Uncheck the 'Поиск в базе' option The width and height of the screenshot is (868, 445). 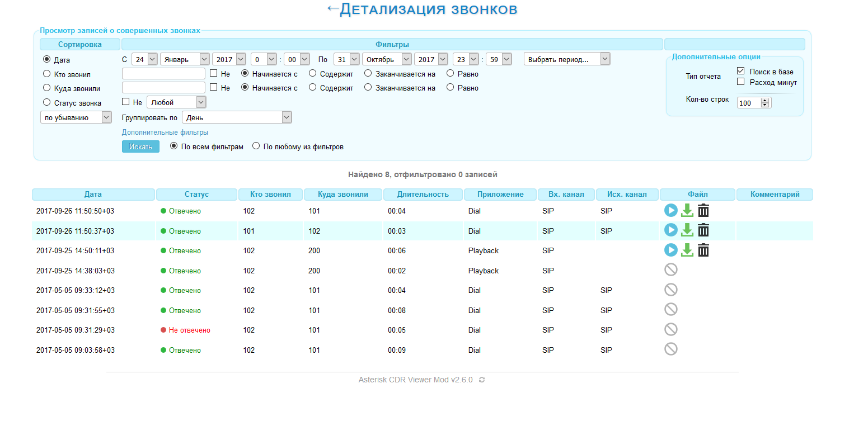pyautogui.click(x=741, y=71)
